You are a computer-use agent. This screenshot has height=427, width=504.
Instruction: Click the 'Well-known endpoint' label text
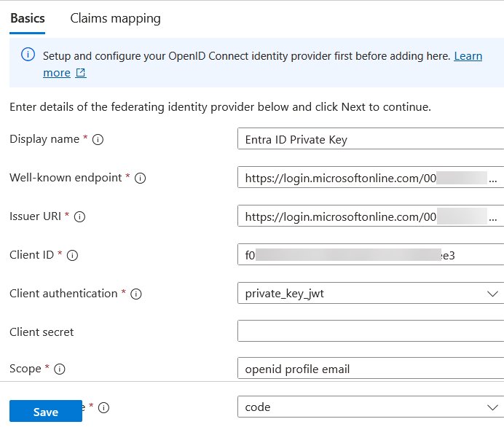(66, 178)
